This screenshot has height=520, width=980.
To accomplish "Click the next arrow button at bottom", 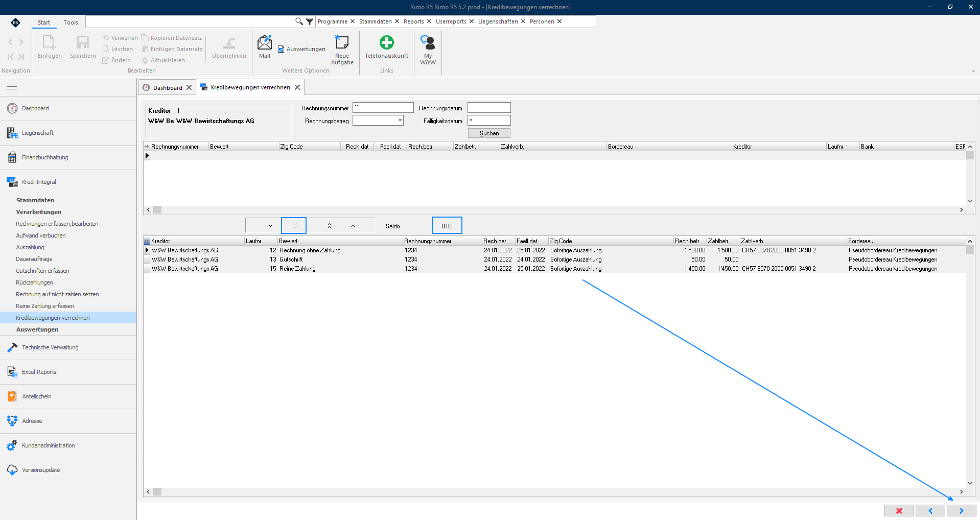I will pyautogui.click(x=961, y=511).
